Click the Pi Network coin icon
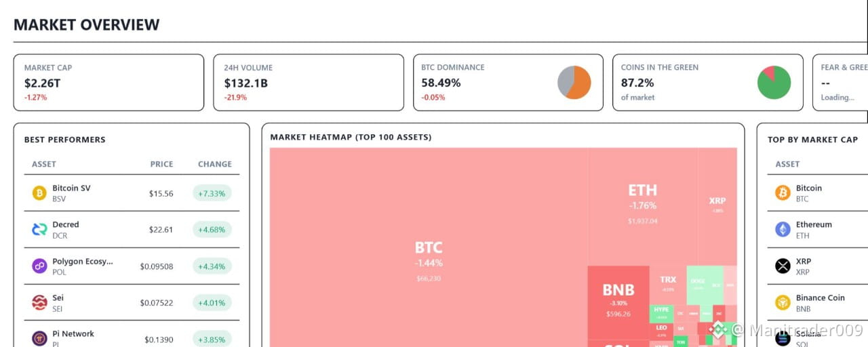This screenshot has width=868, height=347. tap(39, 338)
